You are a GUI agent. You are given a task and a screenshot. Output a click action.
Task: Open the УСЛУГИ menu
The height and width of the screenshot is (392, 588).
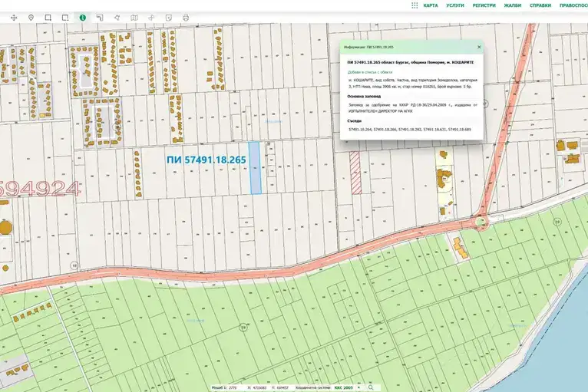(455, 5)
